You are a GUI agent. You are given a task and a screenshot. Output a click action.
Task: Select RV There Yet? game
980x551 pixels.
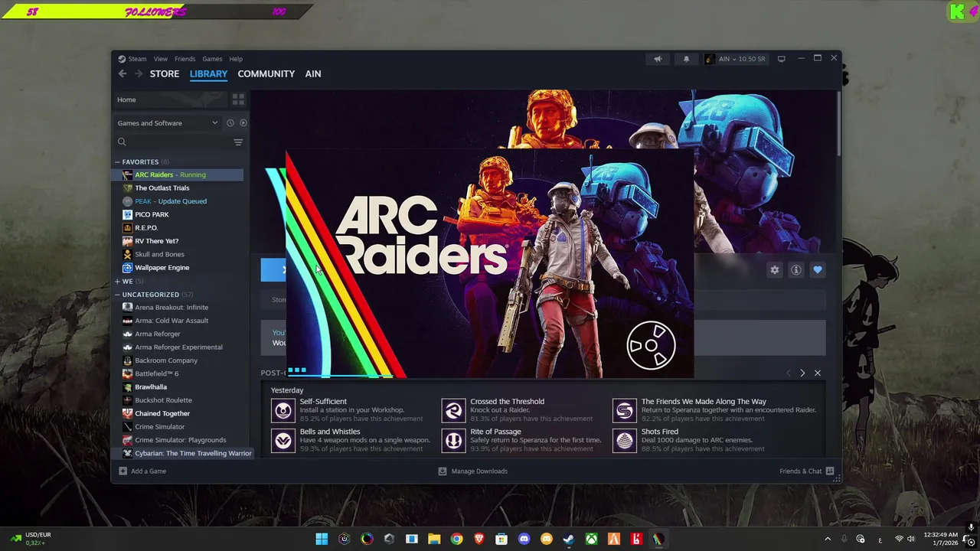click(x=156, y=241)
